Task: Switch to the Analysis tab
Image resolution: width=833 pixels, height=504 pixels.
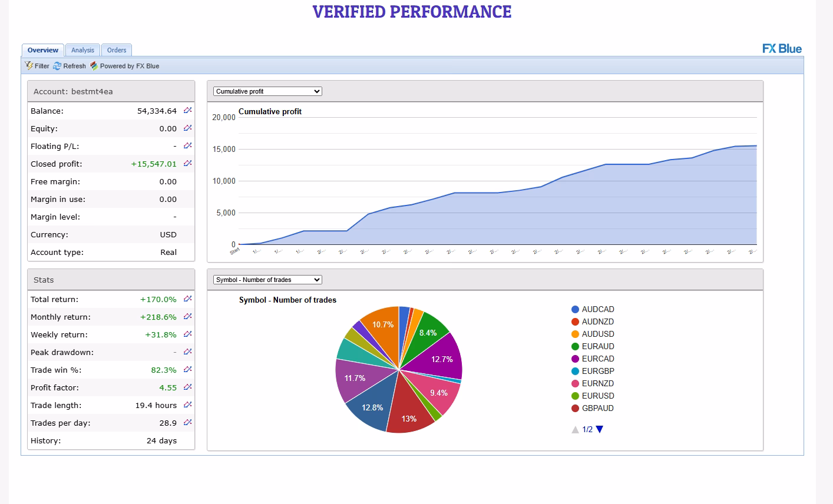Action: [x=82, y=50]
